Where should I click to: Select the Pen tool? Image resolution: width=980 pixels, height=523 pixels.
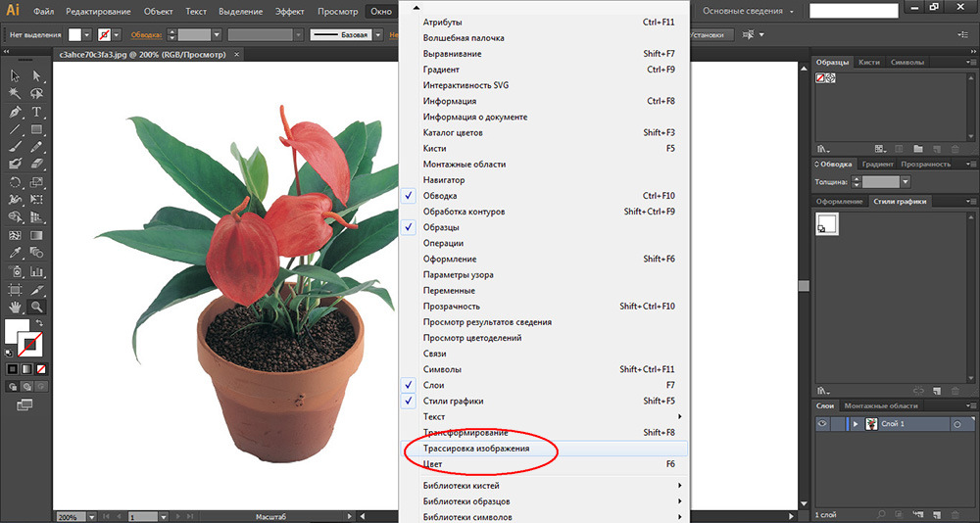pyautogui.click(x=16, y=112)
